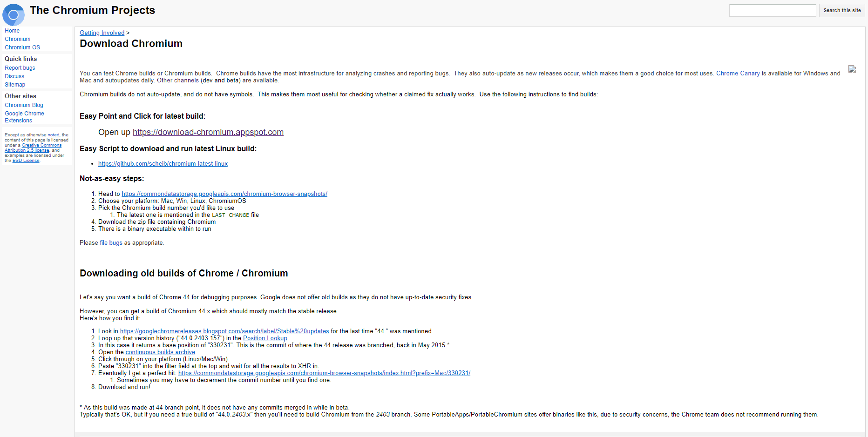
Task: Click the Download Chromium page heading
Action: click(x=131, y=44)
